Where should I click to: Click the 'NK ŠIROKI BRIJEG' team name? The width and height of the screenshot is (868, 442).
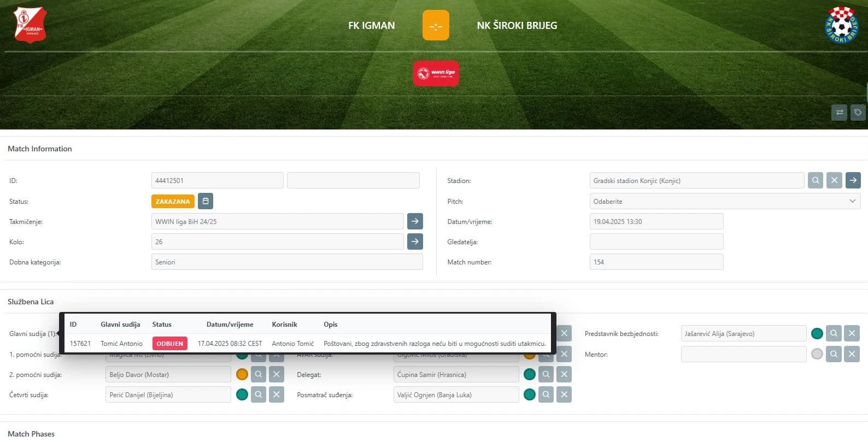click(517, 25)
